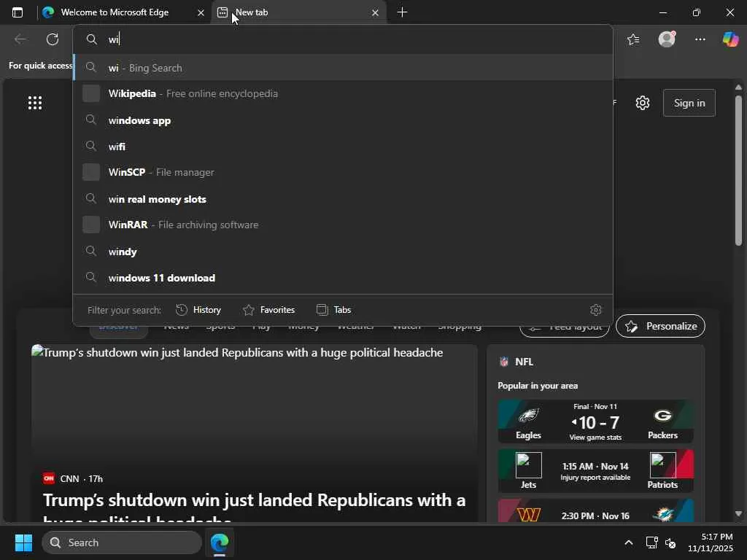747x560 pixels.
Task: Open new tab page settings gear
Action: pyautogui.click(x=643, y=103)
